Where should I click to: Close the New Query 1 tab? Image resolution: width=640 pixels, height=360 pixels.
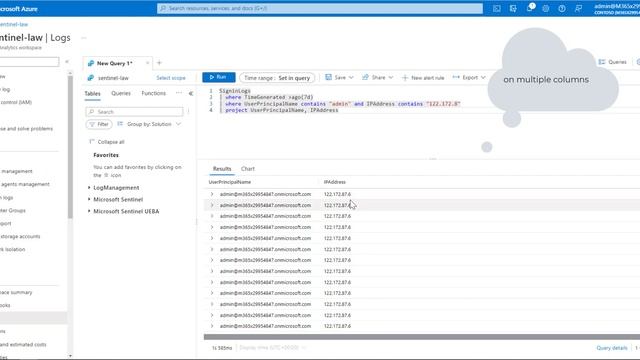(147, 63)
